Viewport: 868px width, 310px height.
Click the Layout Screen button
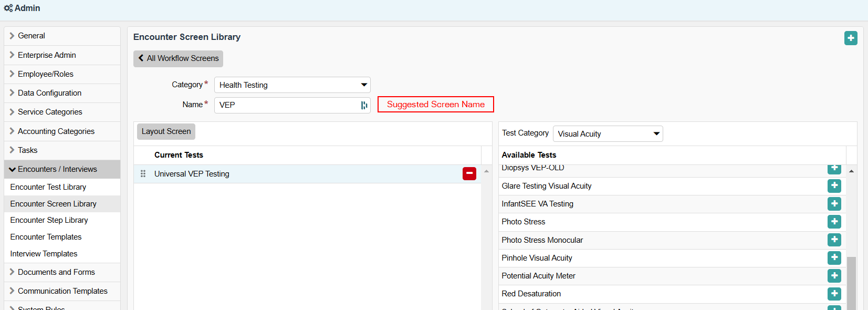point(166,131)
